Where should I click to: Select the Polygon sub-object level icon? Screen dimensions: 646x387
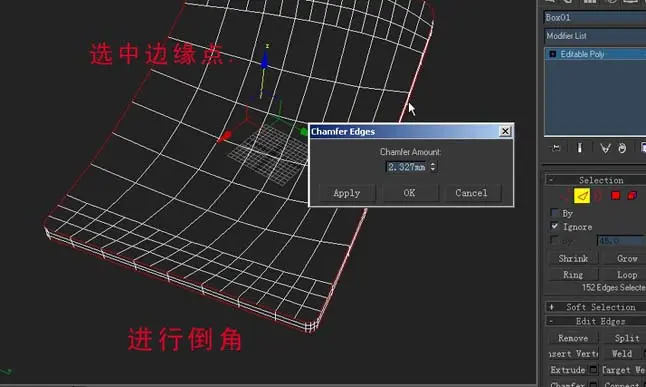coord(616,196)
